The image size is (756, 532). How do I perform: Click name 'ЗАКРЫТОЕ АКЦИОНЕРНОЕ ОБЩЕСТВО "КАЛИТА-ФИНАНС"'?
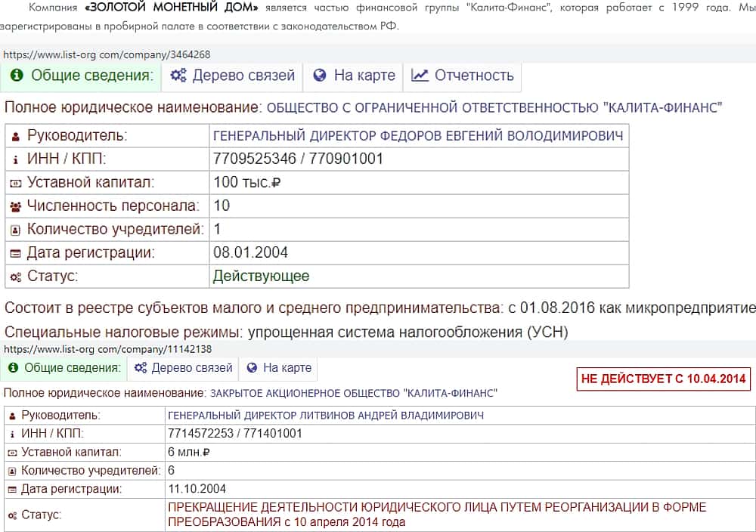coord(353,393)
